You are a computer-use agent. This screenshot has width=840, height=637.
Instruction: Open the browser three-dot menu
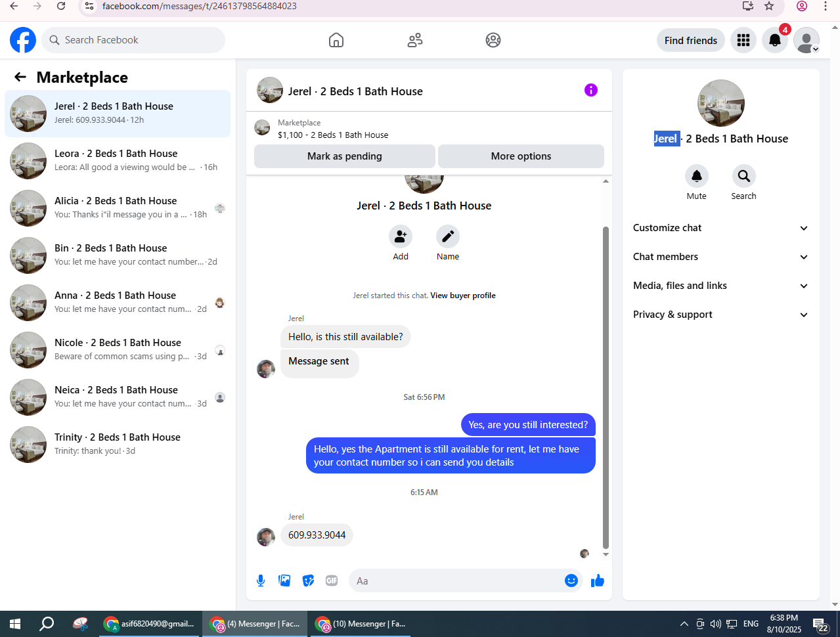pos(826,6)
